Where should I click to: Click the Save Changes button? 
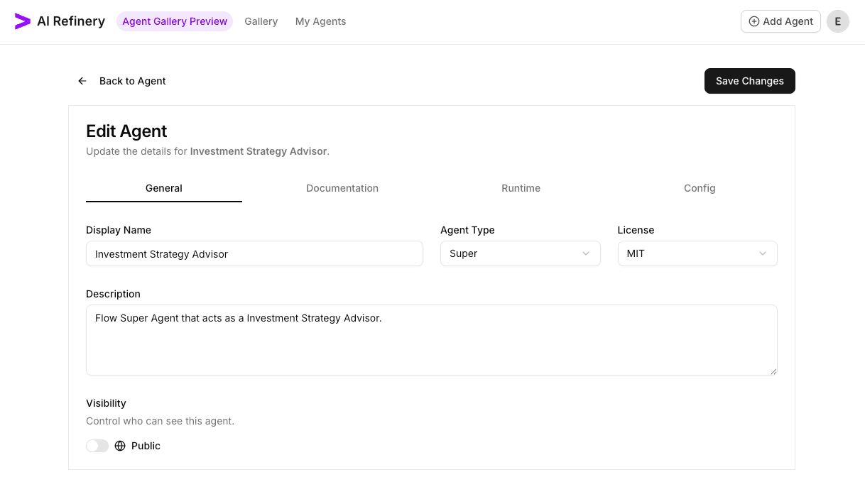(x=749, y=81)
